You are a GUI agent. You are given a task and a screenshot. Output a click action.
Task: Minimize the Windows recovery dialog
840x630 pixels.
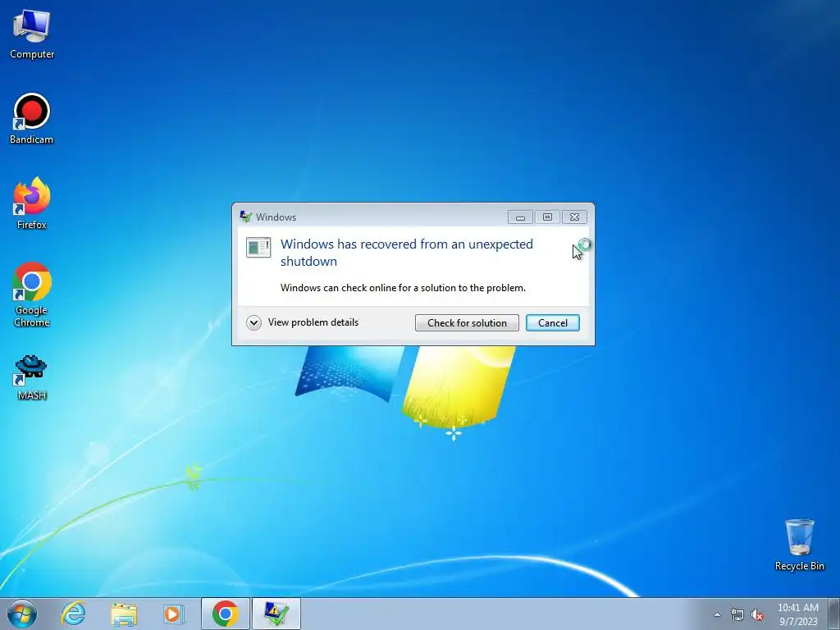pos(520,217)
